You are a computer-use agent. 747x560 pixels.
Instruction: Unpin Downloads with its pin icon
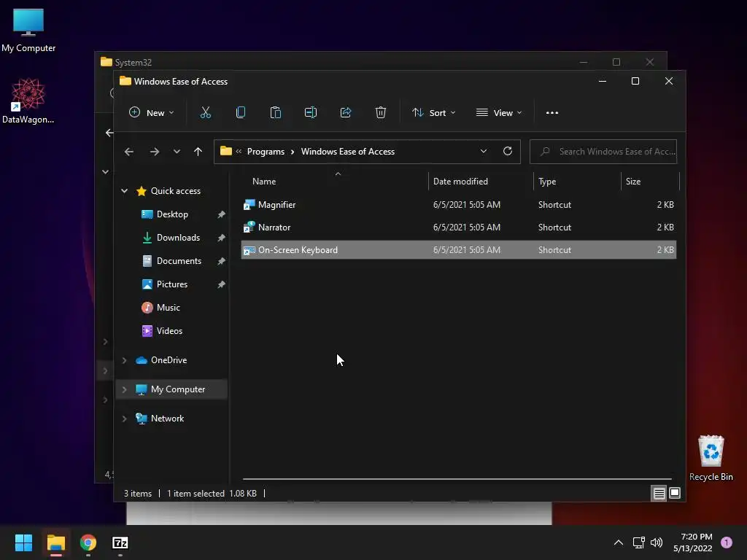222,238
